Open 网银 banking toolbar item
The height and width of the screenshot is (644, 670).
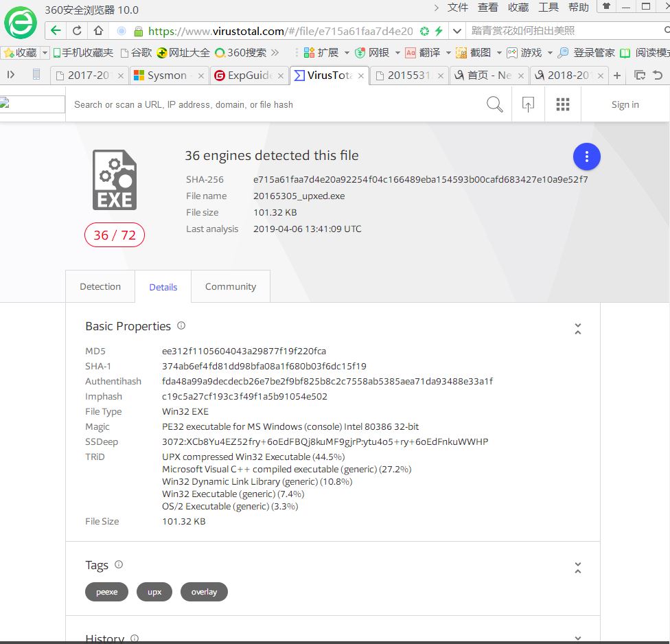(x=372, y=53)
